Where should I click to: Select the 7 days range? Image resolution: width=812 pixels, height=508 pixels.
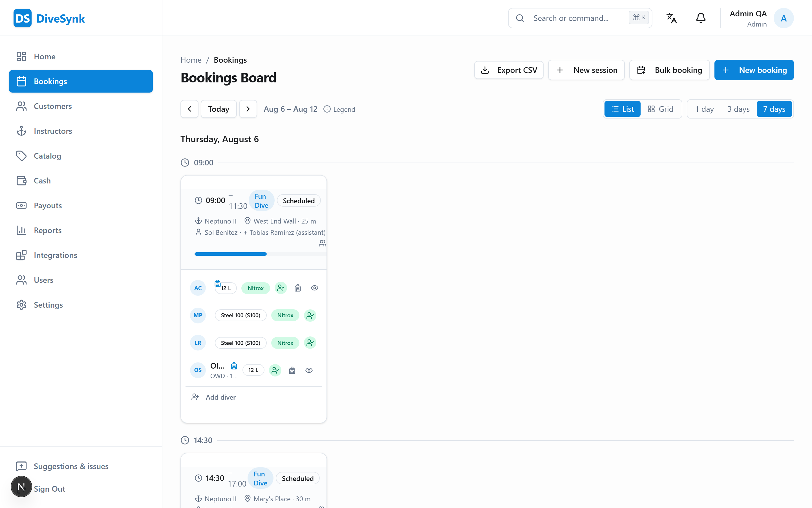click(x=774, y=109)
